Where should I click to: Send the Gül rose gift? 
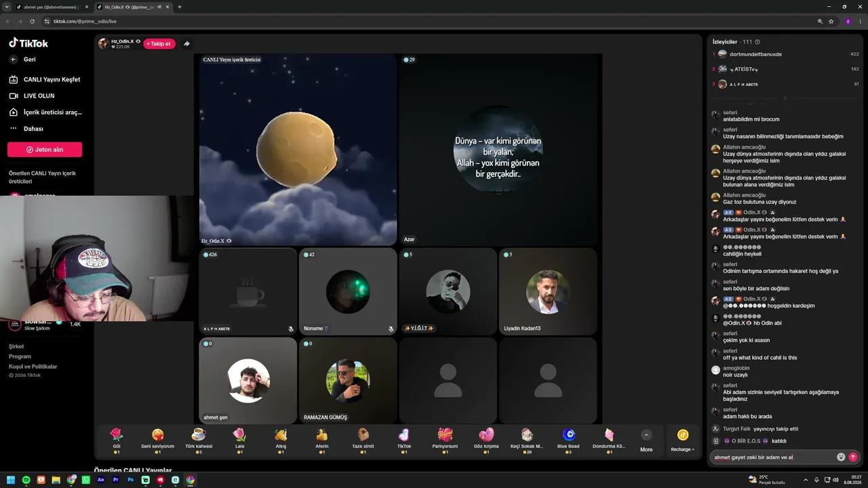pos(117,440)
